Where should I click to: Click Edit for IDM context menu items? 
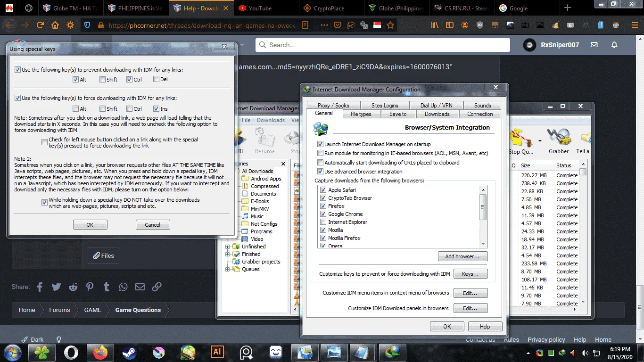click(471, 293)
